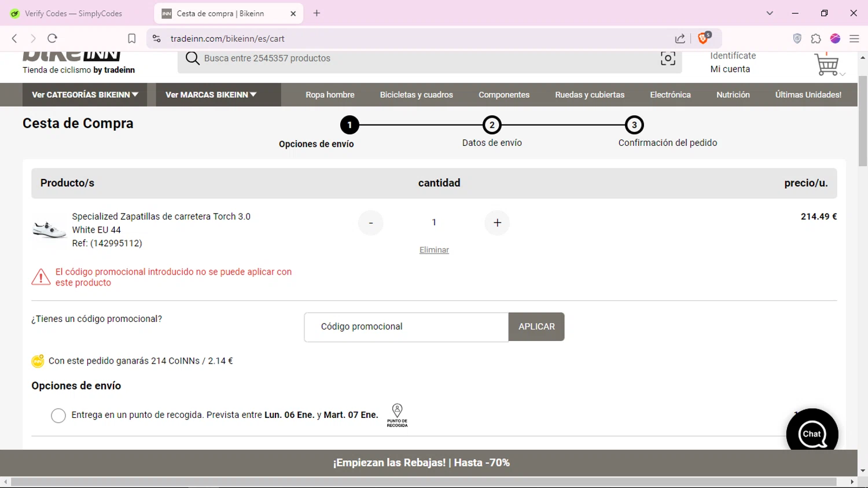Open the VPN shield icon

[797, 39]
